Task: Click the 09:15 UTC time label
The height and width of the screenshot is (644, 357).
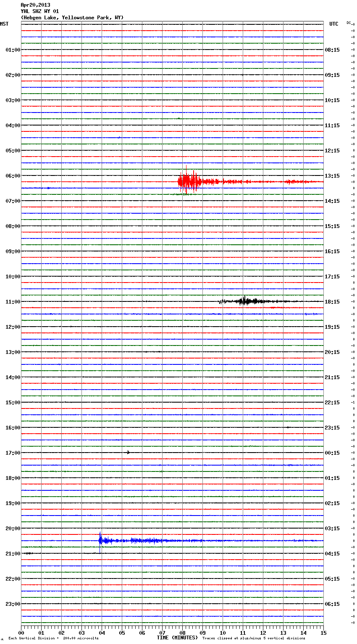Action: click(332, 75)
